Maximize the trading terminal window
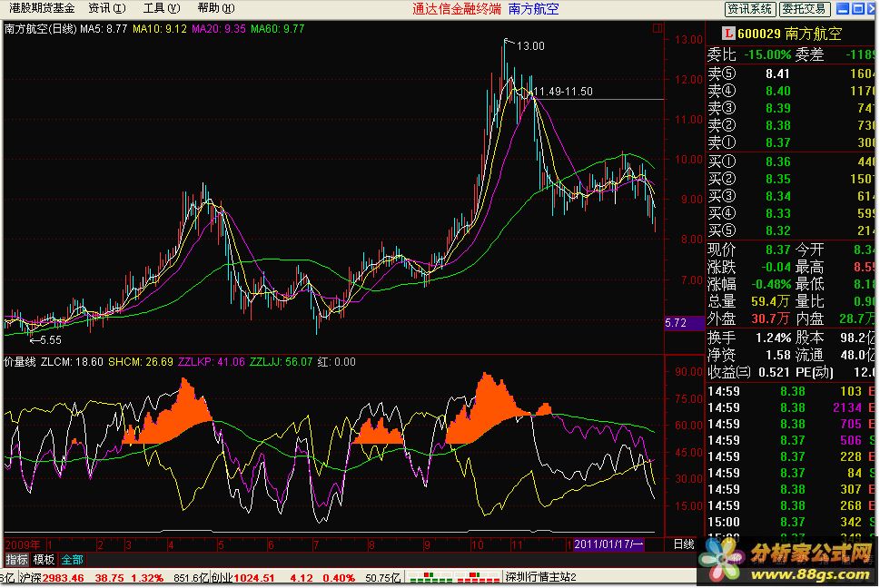This screenshot has width=880, height=588. point(858,8)
